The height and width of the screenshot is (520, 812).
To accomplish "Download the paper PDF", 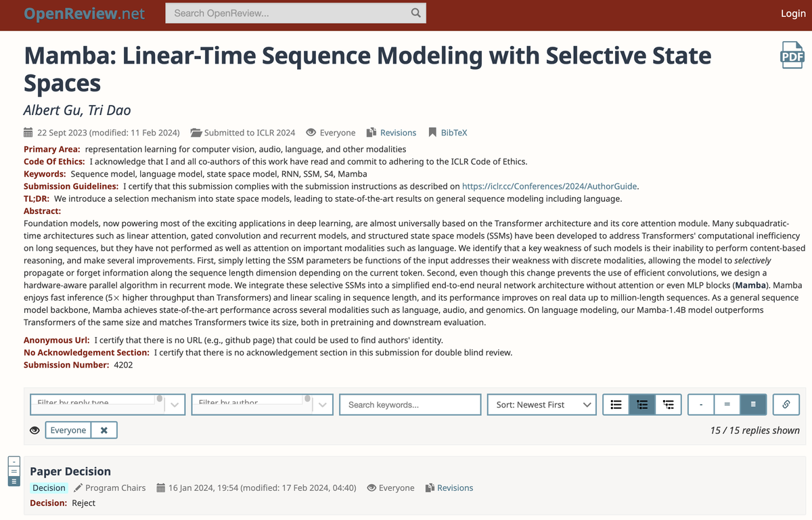I will coord(792,56).
